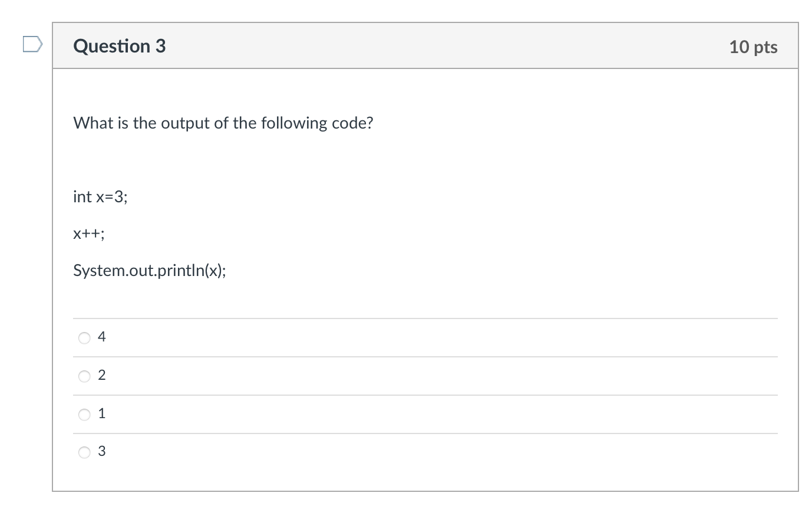This screenshot has height=519, width=812.
Task: Click the 'x++;' code line
Action: pyautogui.click(x=89, y=234)
